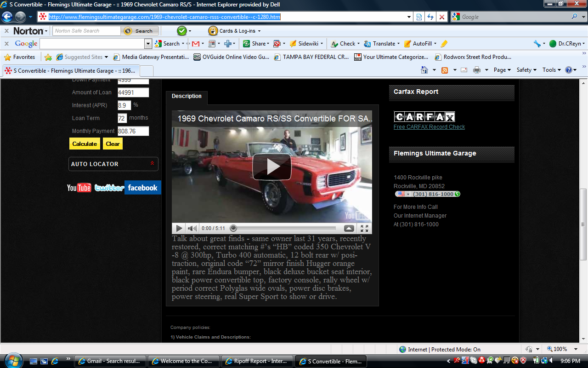The width and height of the screenshot is (588, 368).
Task: Open the Translate dropdown
Action: [382, 44]
